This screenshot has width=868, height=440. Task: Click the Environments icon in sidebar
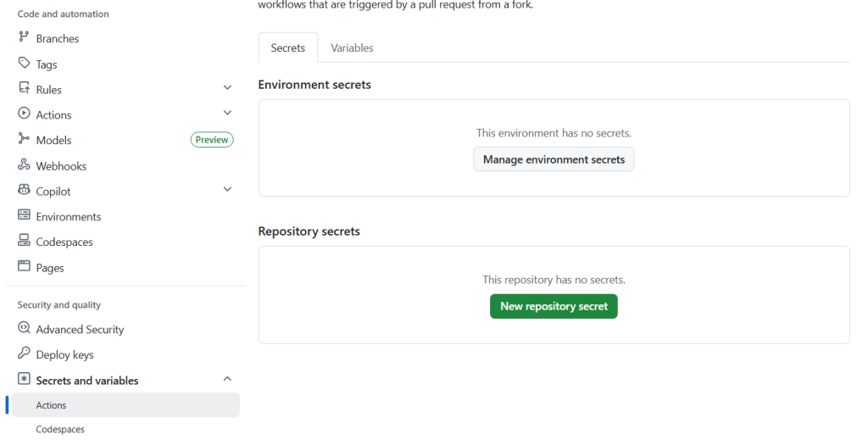click(24, 216)
